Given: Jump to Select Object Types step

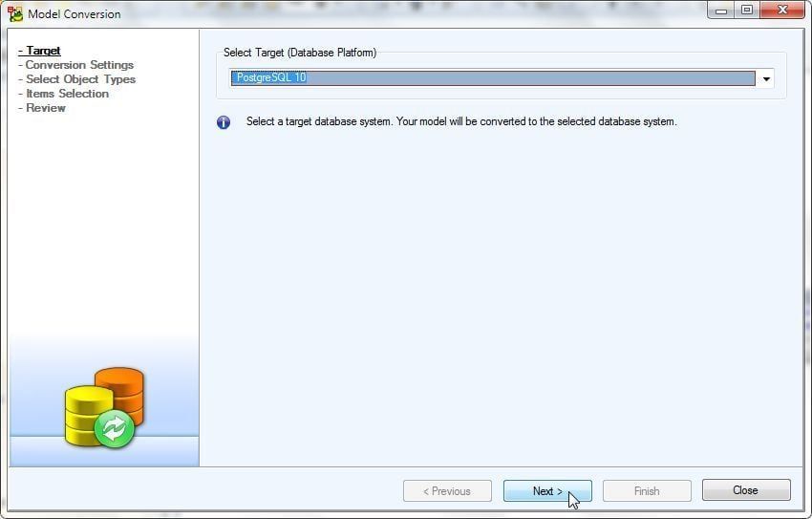Looking at the screenshot, I should 80,79.
